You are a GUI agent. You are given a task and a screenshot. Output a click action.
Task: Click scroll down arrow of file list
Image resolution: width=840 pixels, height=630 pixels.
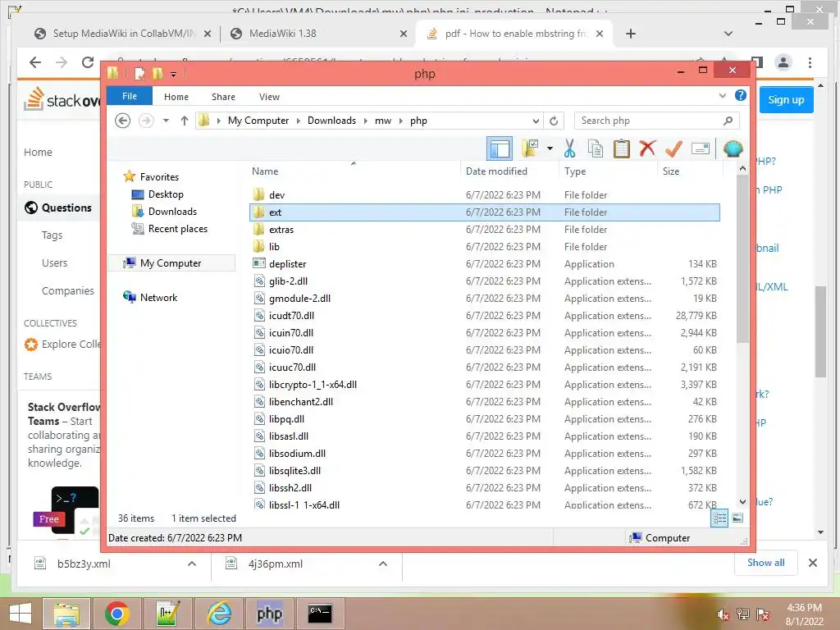(742, 502)
